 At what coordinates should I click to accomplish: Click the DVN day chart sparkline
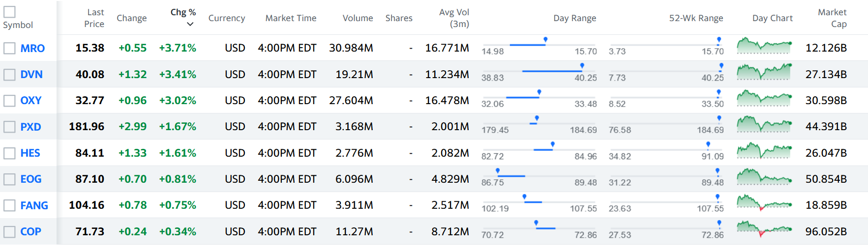(x=764, y=73)
